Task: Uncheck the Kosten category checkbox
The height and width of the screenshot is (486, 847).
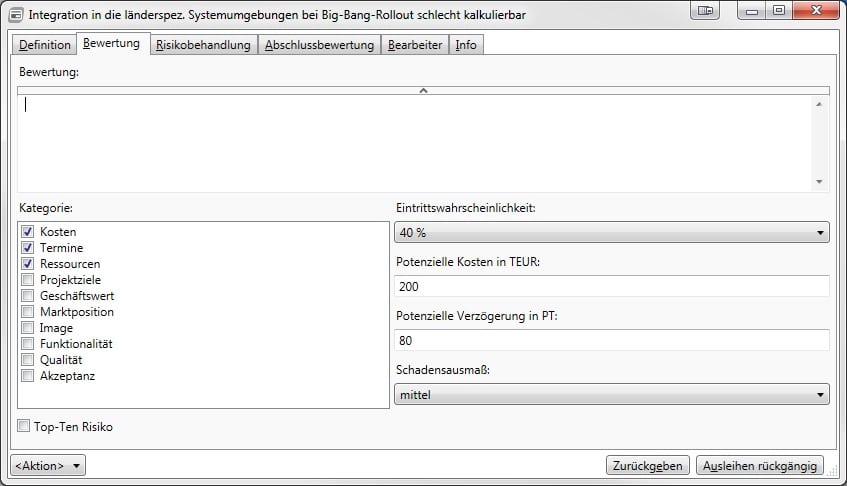Action: pyautogui.click(x=27, y=232)
